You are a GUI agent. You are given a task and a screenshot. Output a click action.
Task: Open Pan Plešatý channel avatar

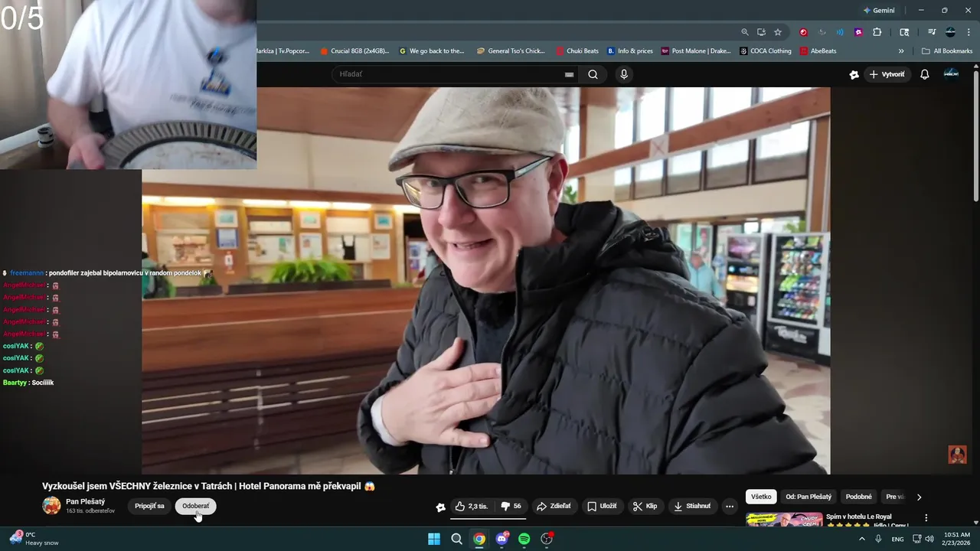(51, 505)
